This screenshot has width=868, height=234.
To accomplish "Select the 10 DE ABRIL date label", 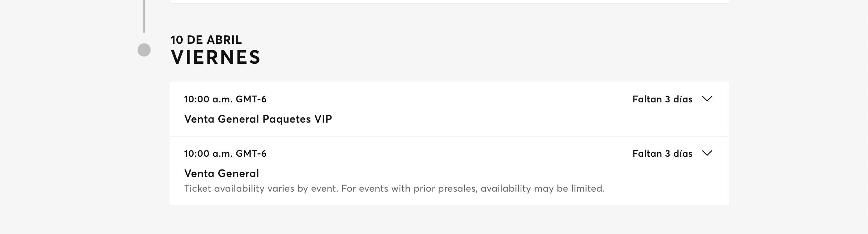I will point(206,40).
